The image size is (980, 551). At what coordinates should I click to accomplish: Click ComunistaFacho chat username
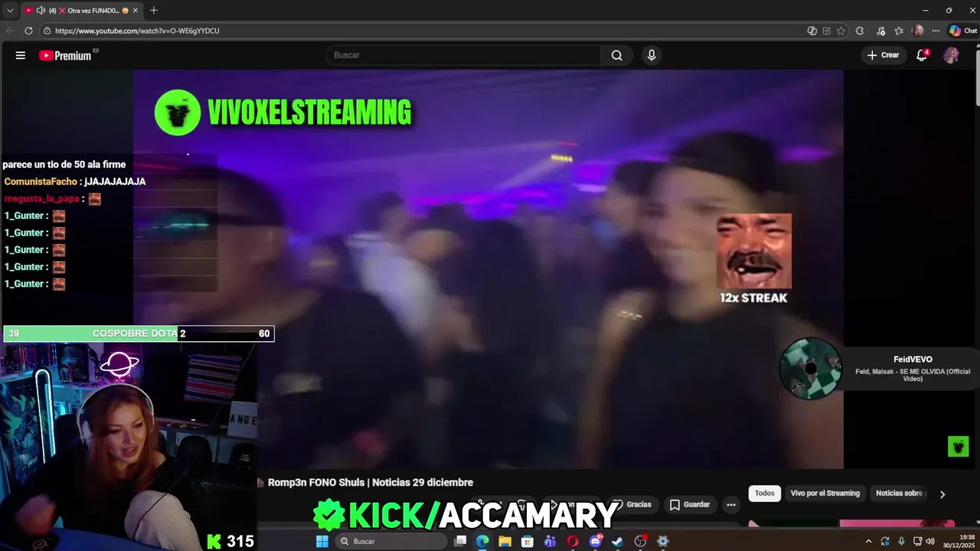(41, 181)
